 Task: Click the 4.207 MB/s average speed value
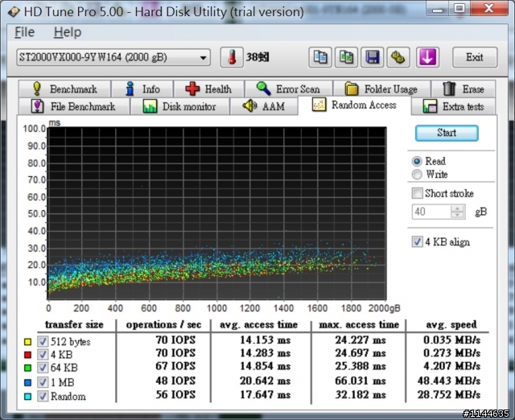451,366
